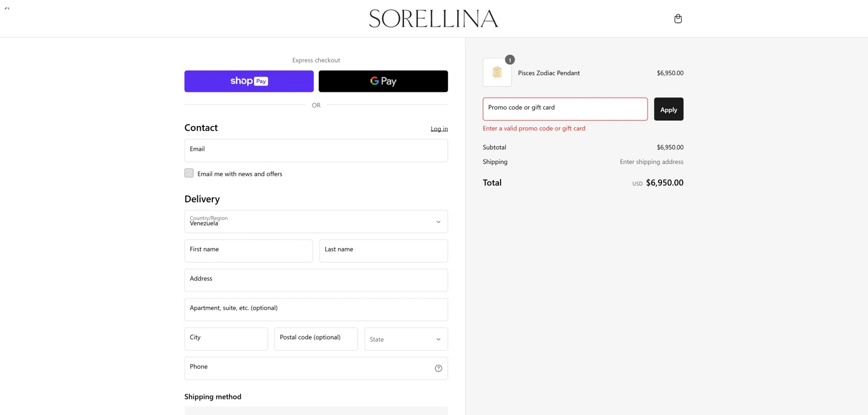Focus the Postal code field
This screenshot has width=868, height=415.
click(316, 339)
